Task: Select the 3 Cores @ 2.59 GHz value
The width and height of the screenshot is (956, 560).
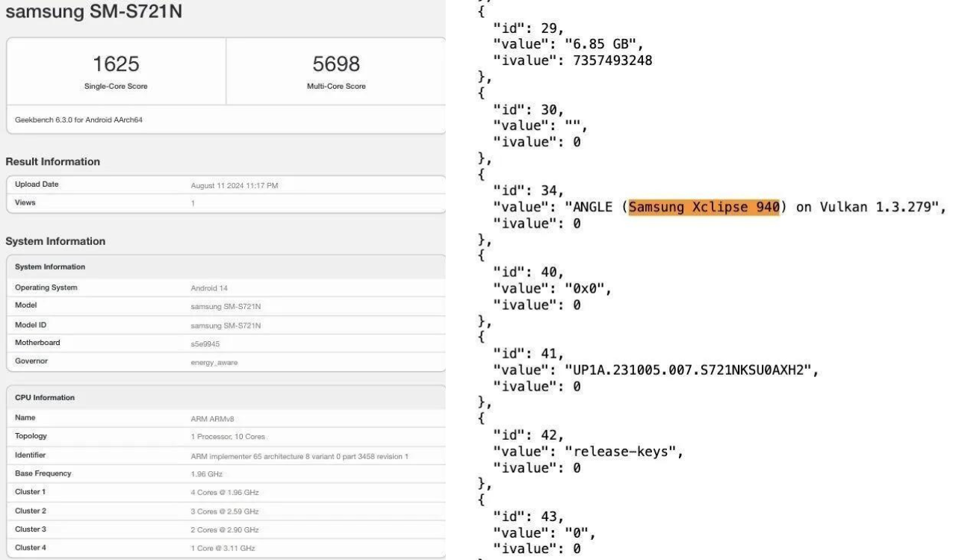Action: tap(225, 511)
